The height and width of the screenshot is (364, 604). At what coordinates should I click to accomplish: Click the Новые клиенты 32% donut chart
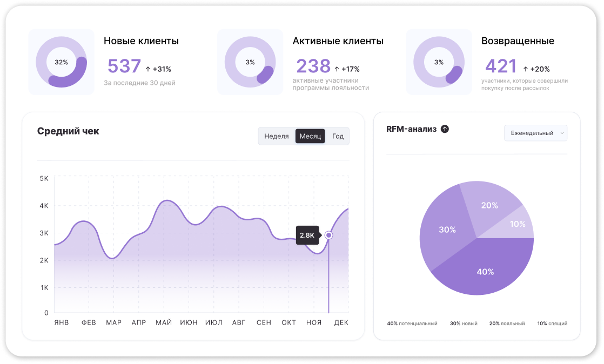pyautogui.click(x=61, y=62)
